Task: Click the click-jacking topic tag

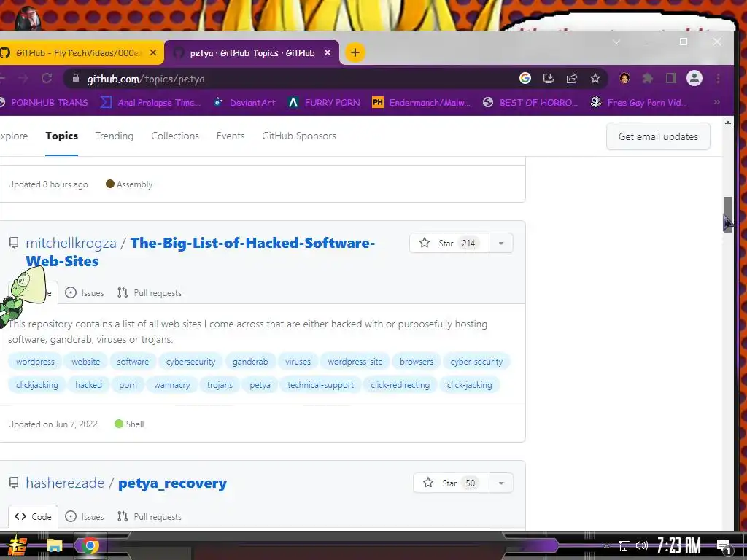Action: pyautogui.click(x=469, y=385)
